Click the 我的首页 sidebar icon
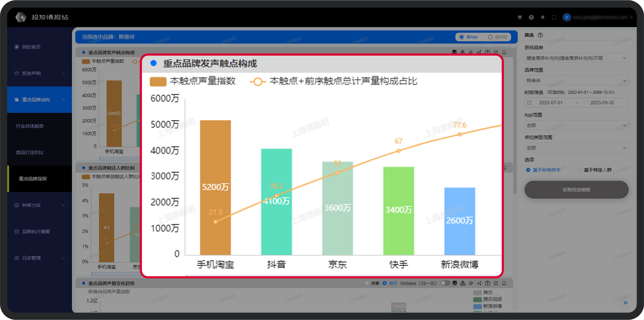Viewport: 644px width, 320px height. point(16,47)
